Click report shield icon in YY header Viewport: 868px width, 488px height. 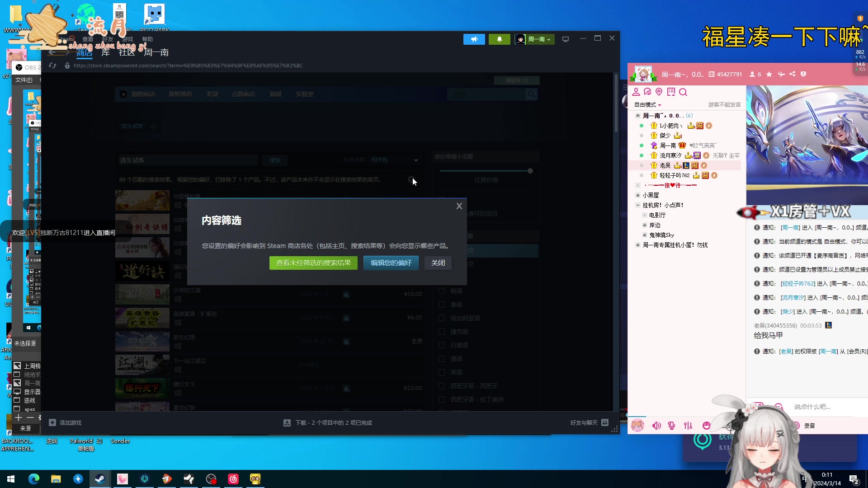point(803,74)
